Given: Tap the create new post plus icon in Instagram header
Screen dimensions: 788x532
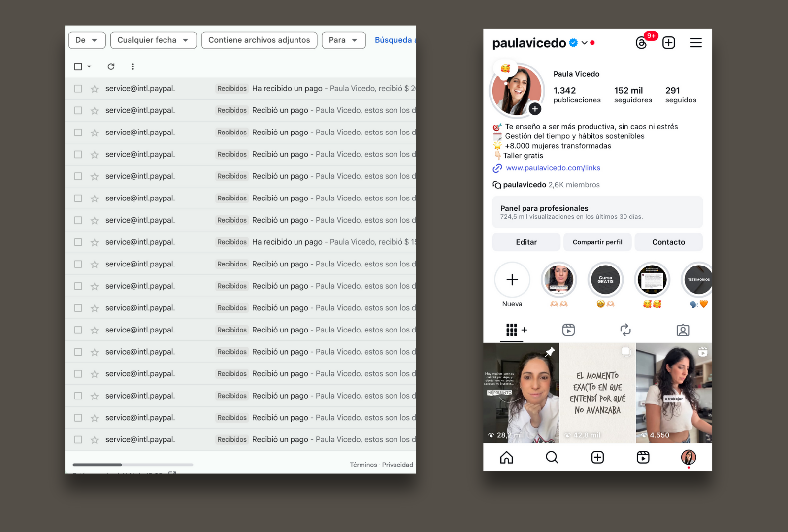Looking at the screenshot, I should 669,43.
